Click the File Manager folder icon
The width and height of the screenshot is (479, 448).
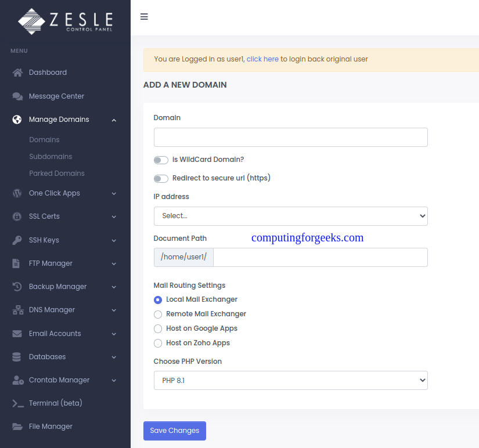click(x=17, y=427)
